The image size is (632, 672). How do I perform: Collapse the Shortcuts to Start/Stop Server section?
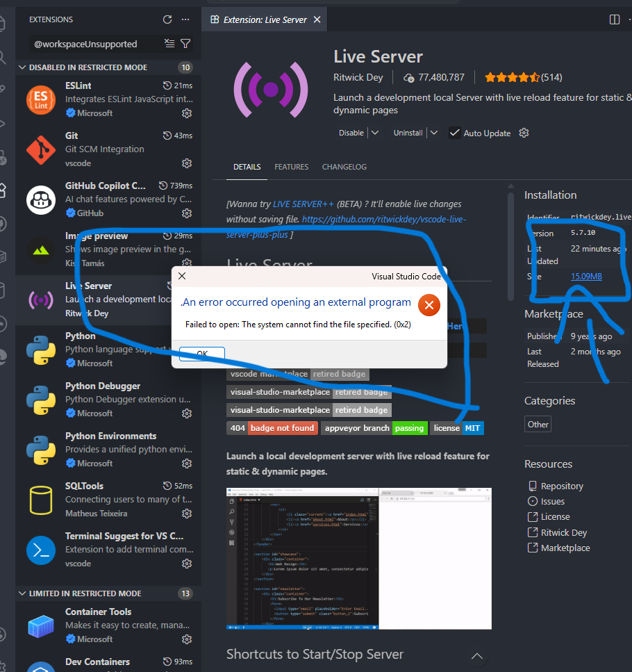point(476,655)
